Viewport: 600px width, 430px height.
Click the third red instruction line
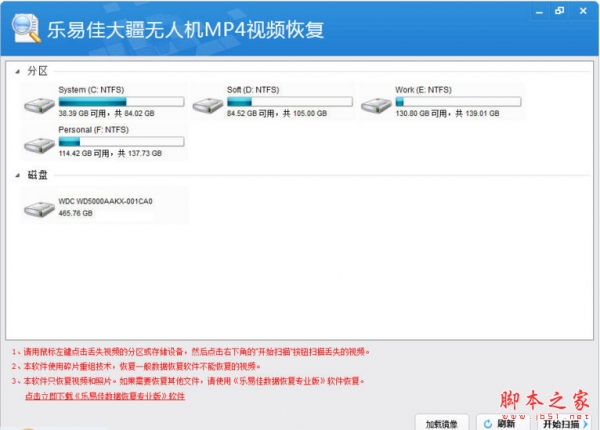188,381
